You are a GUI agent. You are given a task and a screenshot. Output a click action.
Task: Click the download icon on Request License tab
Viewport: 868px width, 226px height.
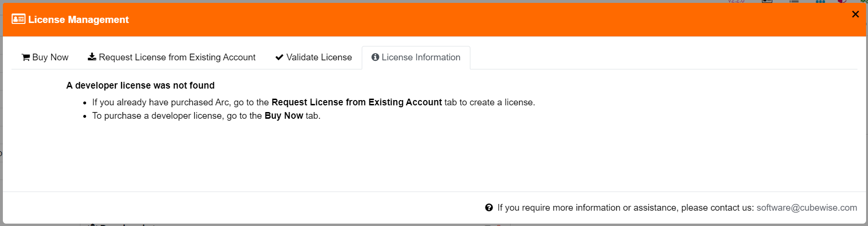pos(92,57)
